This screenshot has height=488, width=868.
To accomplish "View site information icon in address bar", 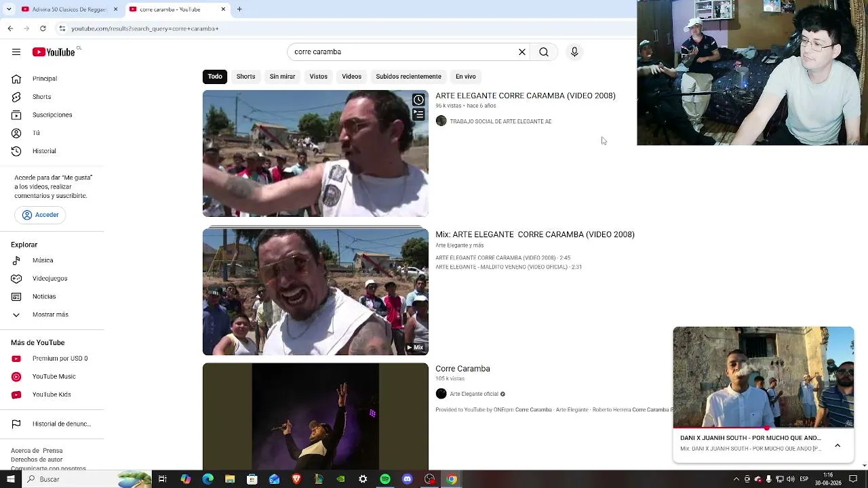I will tap(62, 28).
